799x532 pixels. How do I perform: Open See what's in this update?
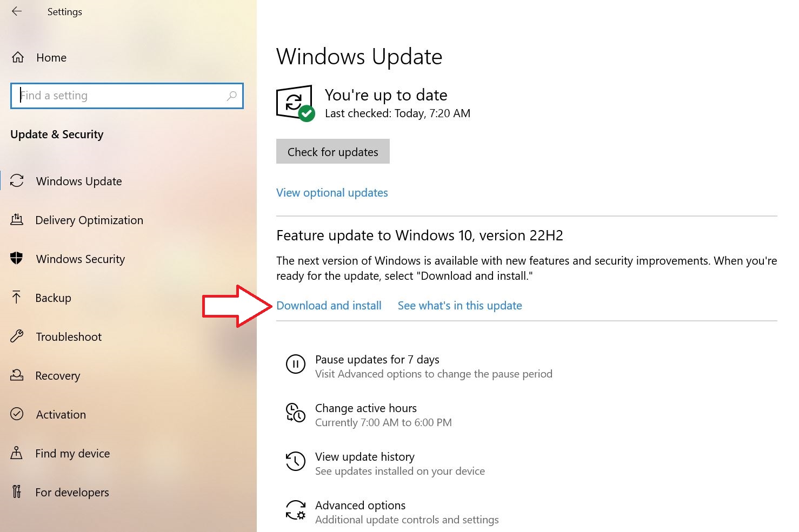pyautogui.click(x=460, y=306)
